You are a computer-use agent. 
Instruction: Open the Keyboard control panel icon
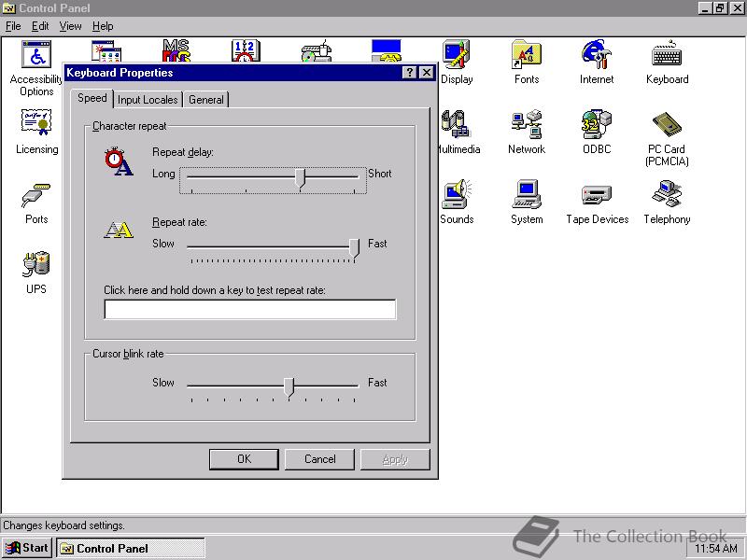[x=667, y=54]
